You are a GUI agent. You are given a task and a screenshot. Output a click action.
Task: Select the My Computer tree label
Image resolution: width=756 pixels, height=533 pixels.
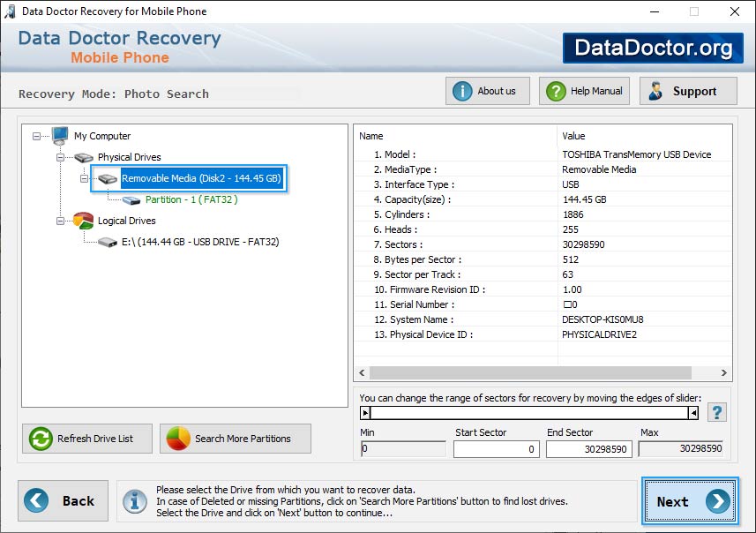(x=102, y=136)
